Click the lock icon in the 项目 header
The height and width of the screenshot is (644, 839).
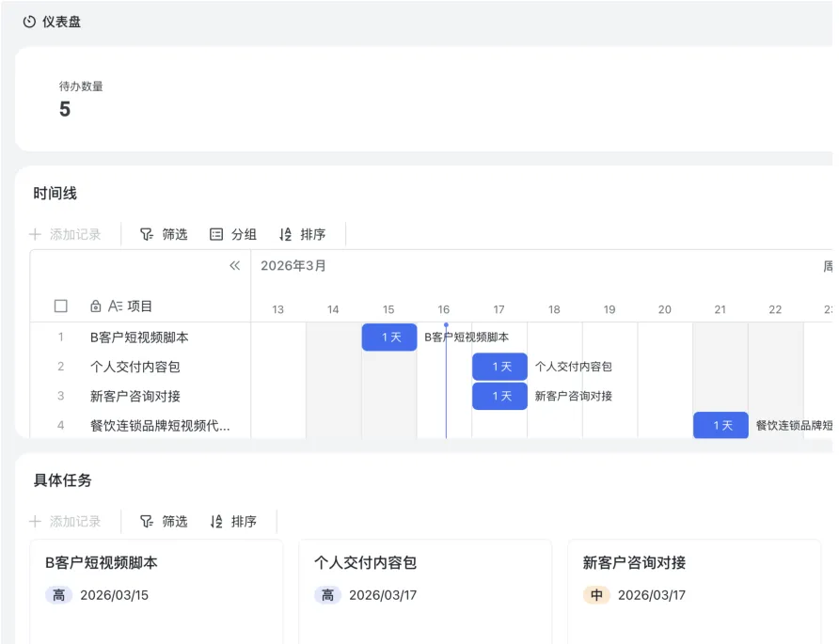(x=95, y=306)
